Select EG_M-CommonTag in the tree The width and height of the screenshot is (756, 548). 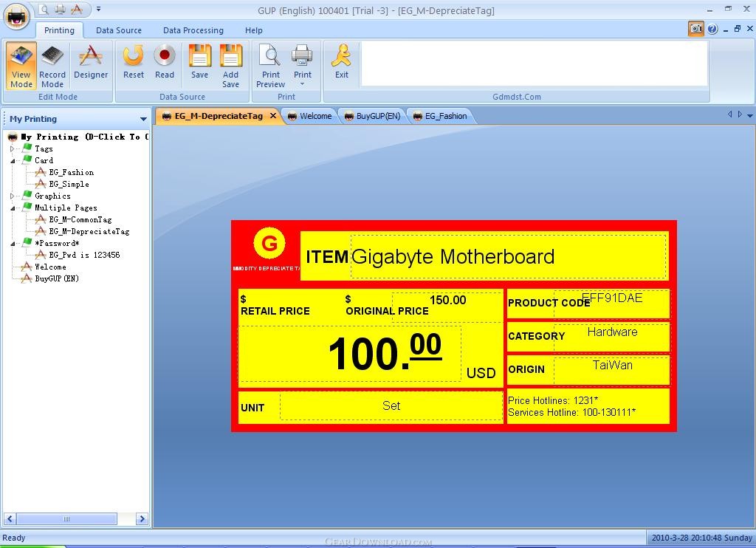pyautogui.click(x=80, y=219)
